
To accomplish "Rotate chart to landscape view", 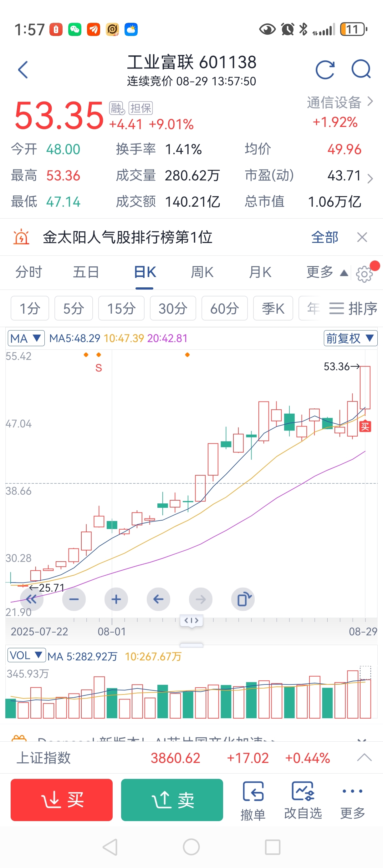I will 243,599.
